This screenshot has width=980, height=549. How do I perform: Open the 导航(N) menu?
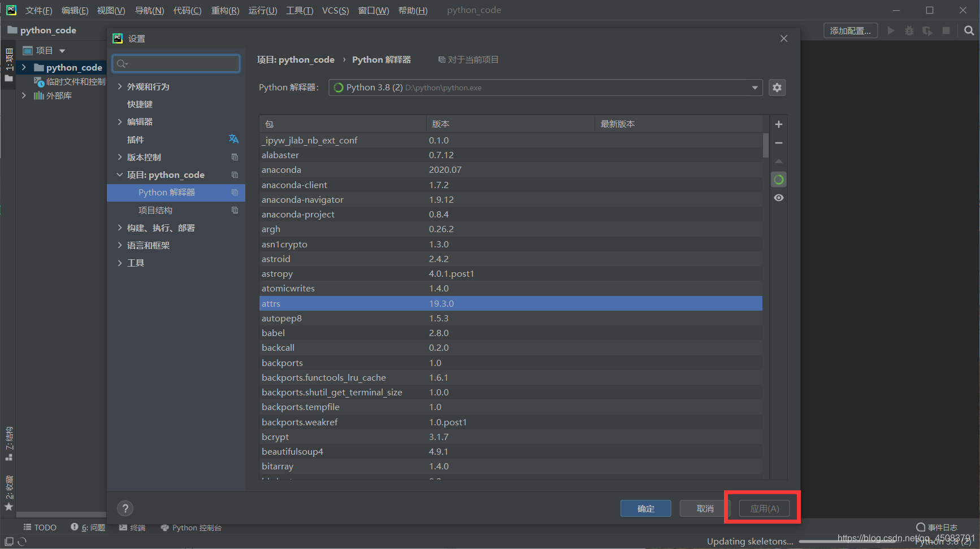(149, 10)
